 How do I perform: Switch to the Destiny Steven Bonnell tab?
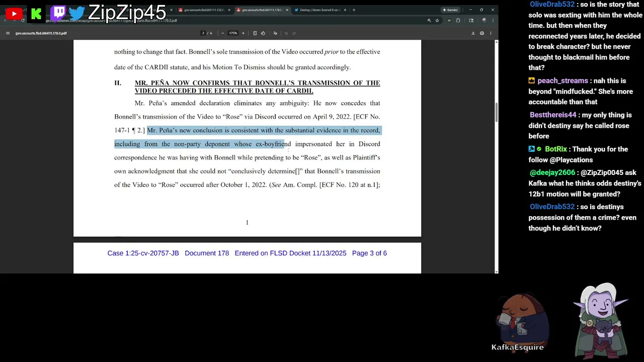click(x=320, y=10)
